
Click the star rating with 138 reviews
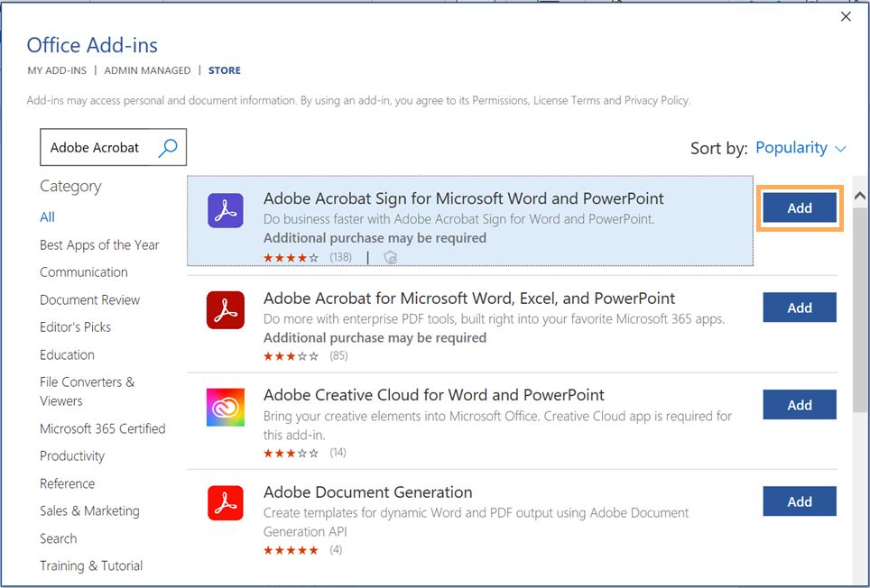tap(291, 257)
